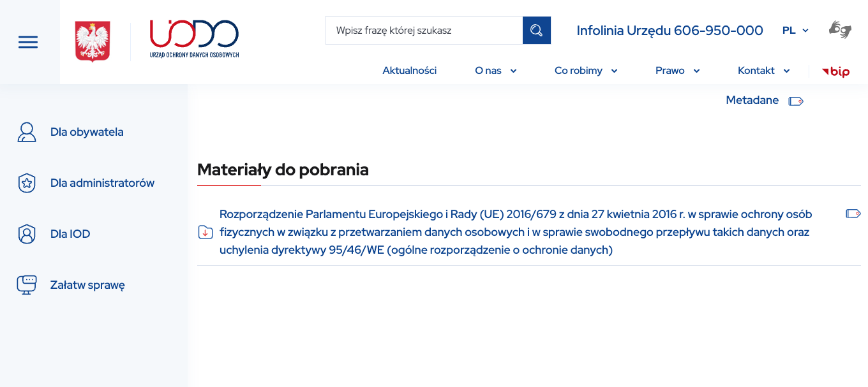Focus the search phrase input field
Screen dimensions: 868x387
point(424,30)
